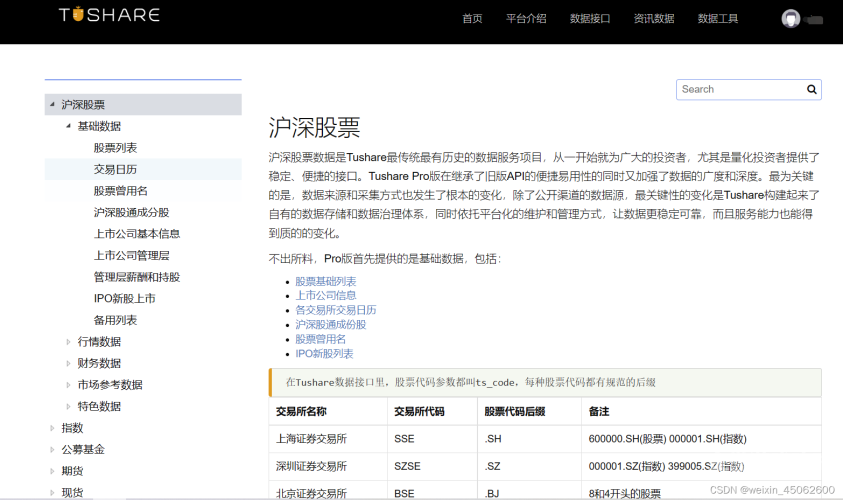Viewport: 843px width, 500px height.
Task: Expand the 期货 tree arrow
Action: click(x=52, y=471)
